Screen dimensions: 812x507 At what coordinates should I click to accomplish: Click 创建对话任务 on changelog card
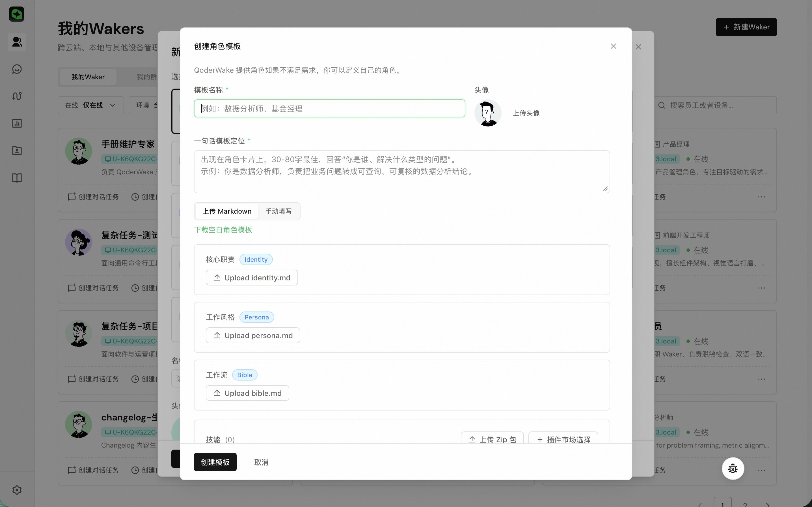click(94, 470)
